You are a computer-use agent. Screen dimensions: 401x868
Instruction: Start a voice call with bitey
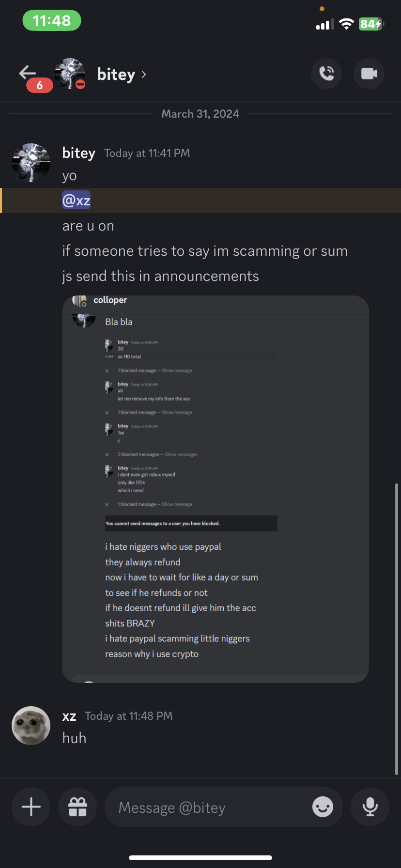pos(326,74)
